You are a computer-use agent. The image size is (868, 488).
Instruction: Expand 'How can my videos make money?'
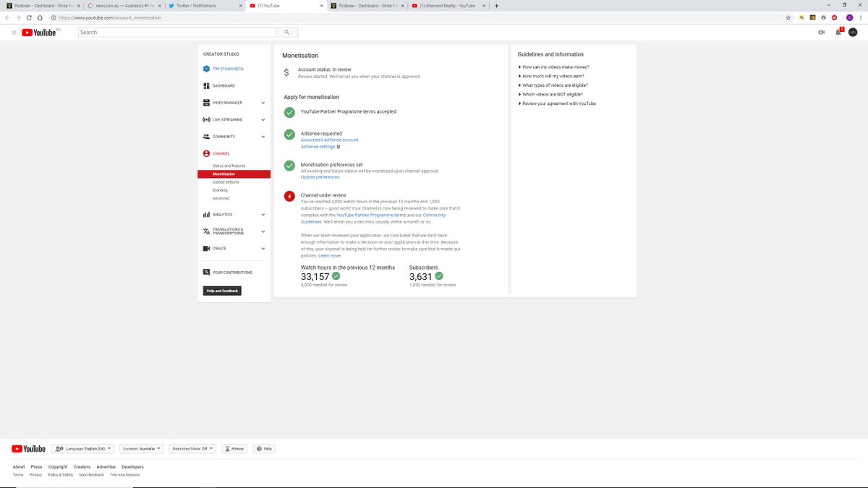(x=554, y=67)
